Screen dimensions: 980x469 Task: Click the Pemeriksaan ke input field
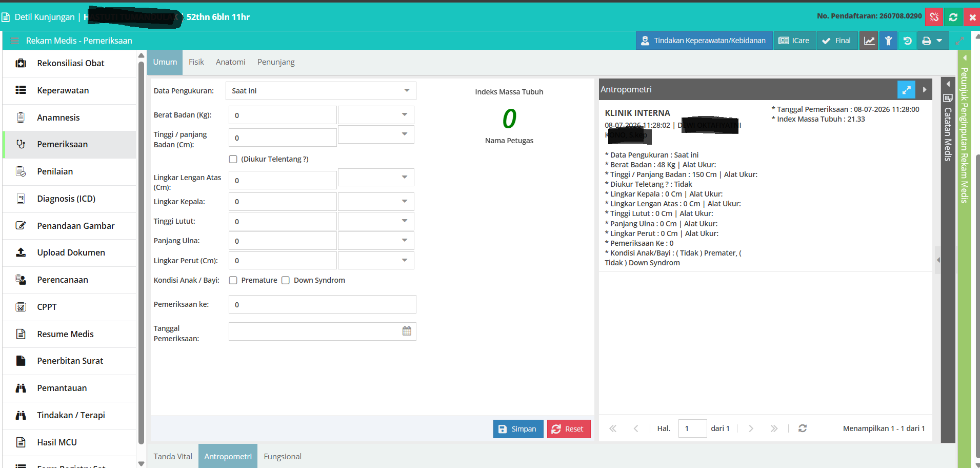323,304
